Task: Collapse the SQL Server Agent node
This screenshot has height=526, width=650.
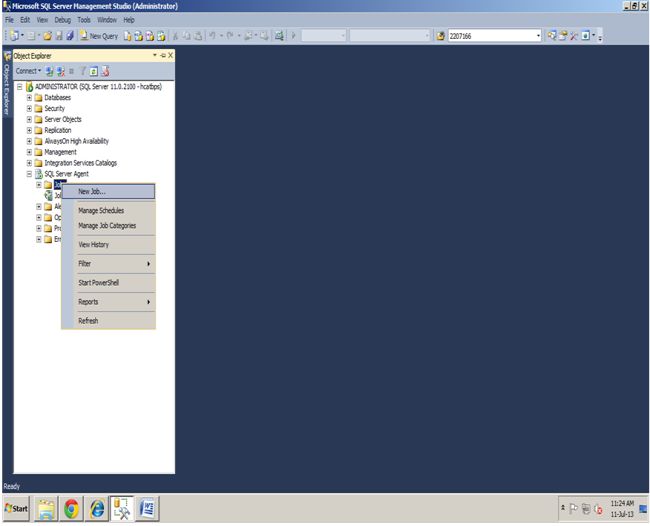Action: (29, 174)
